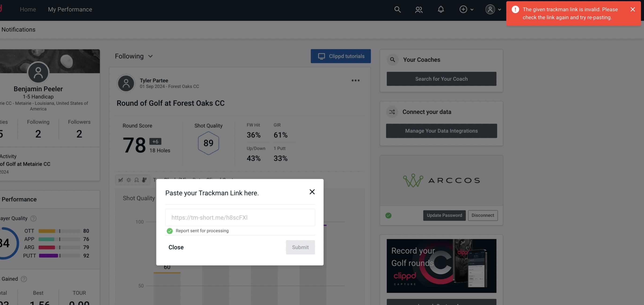Click the Shot Quality hexagon icon
The height and width of the screenshot is (305, 644).
(208, 143)
